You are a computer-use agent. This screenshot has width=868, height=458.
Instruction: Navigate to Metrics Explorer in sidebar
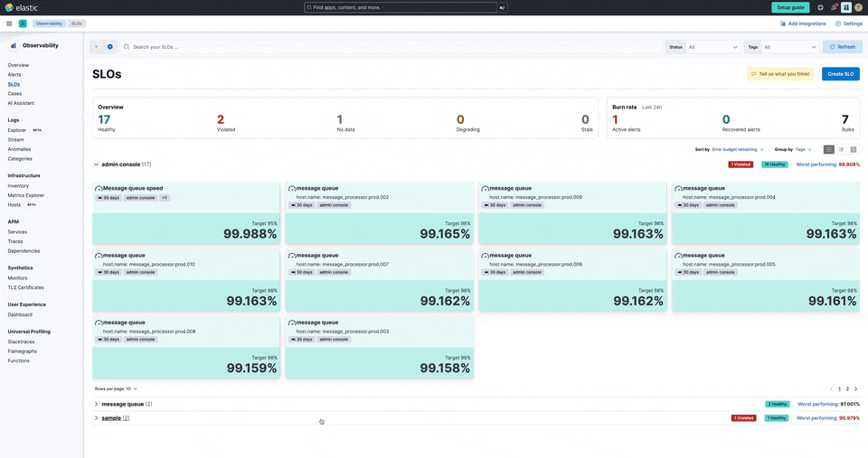tap(26, 195)
